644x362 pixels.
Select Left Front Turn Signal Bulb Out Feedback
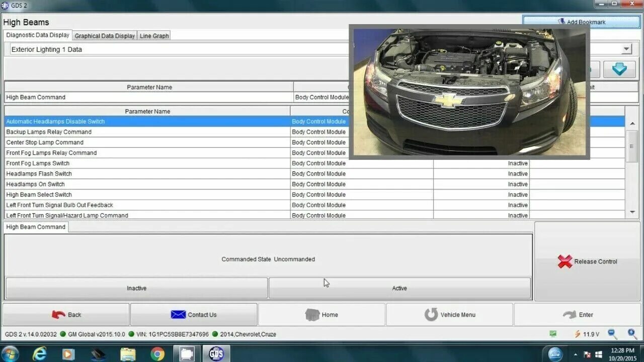(59, 205)
